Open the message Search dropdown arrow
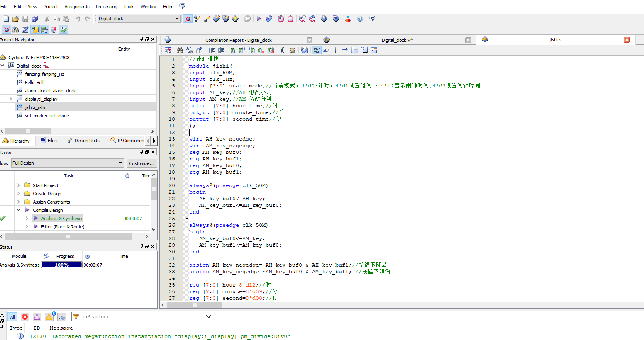 click(x=208, y=317)
